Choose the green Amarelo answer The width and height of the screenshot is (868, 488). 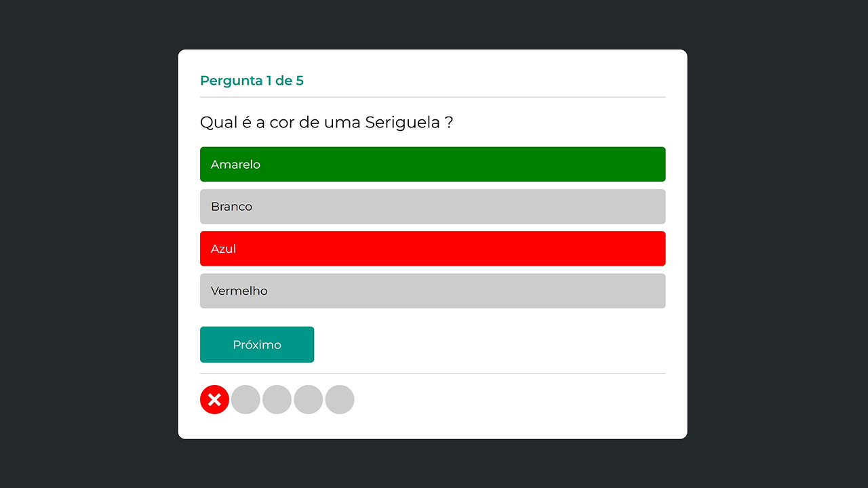click(x=433, y=164)
